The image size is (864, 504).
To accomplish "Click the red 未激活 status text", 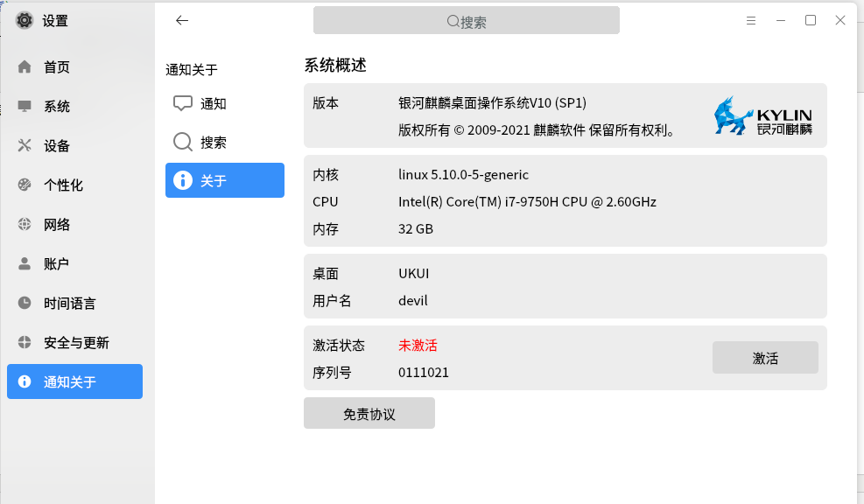I will [418, 346].
